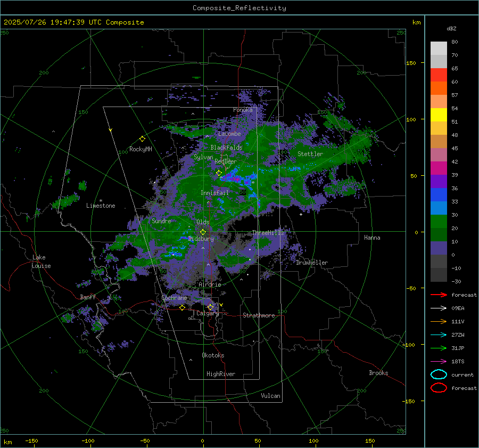Click the white 09EA arrow legend icon
Screen dimensions: 479x448
coord(439,308)
